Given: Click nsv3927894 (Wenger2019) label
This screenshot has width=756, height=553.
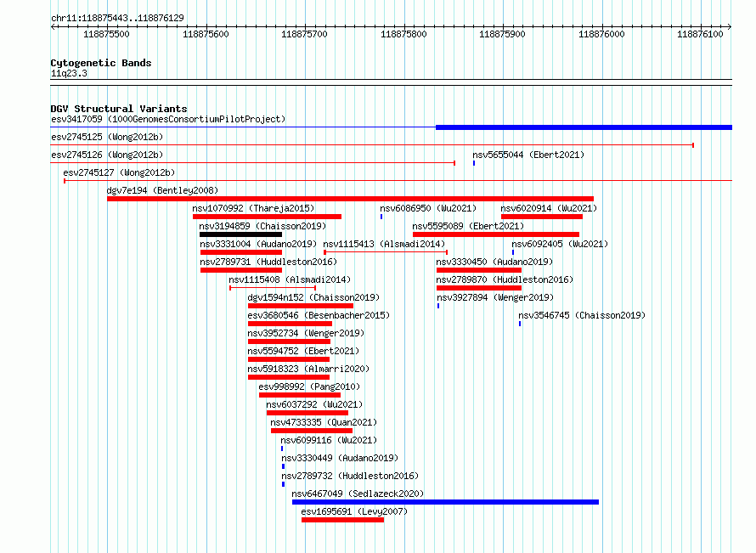Looking at the screenshot, I should point(495,297).
